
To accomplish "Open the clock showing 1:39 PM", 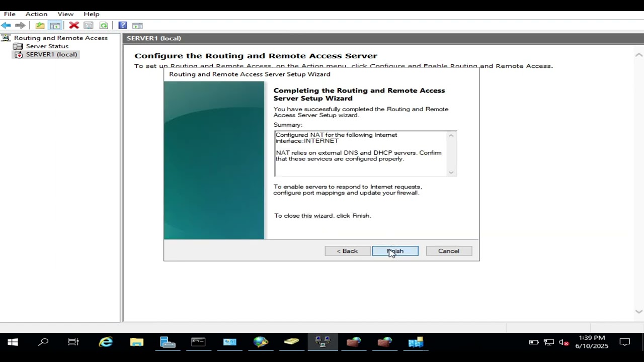I will [592, 342].
